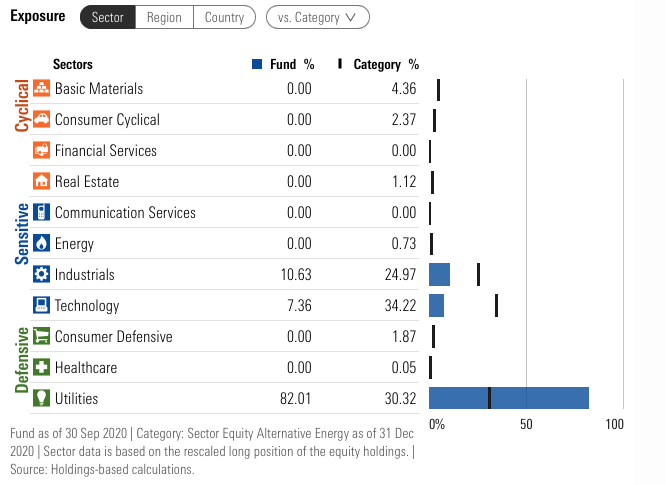Image resolution: width=666 pixels, height=485 pixels.
Task: Click the Basic Materials sector icon
Action: (42, 89)
